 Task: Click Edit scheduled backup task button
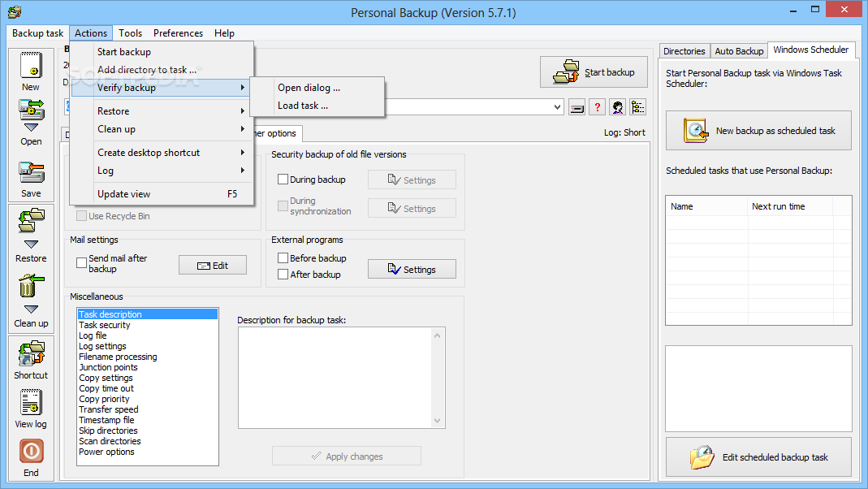[x=758, y=457]
